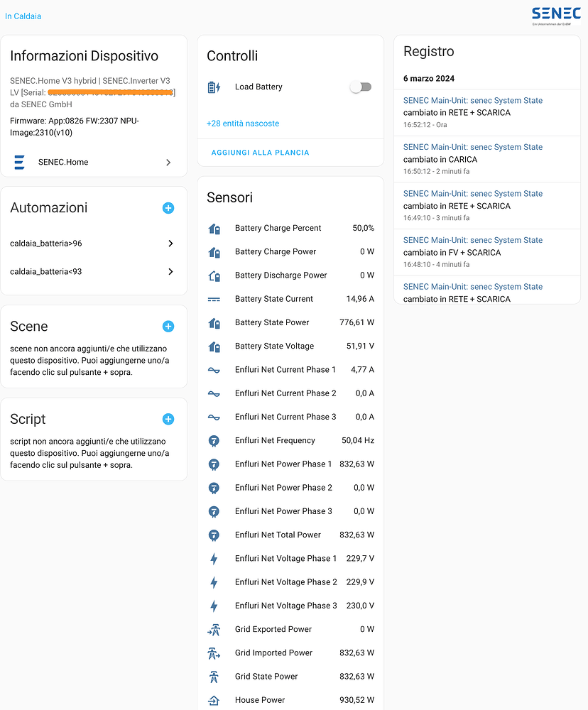
Task: Click the Enfluri Net Frequency globe icon
Action: [214, 440]
